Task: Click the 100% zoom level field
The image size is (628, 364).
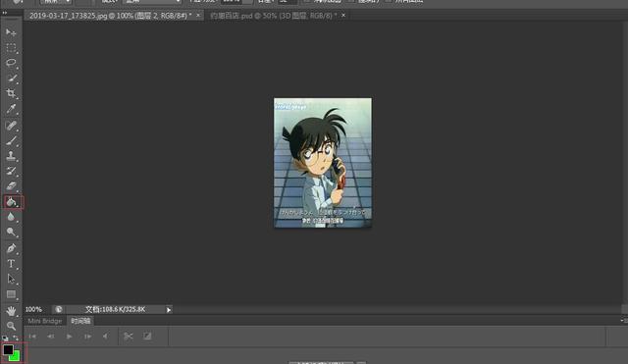Action: (x=34, y=309)
